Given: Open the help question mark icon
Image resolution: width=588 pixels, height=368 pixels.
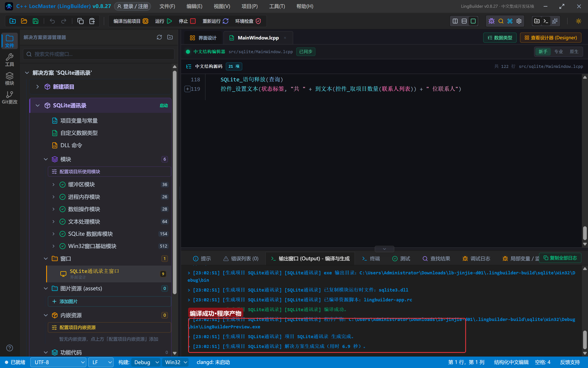Looking at the screenshot, I should 9,348.
